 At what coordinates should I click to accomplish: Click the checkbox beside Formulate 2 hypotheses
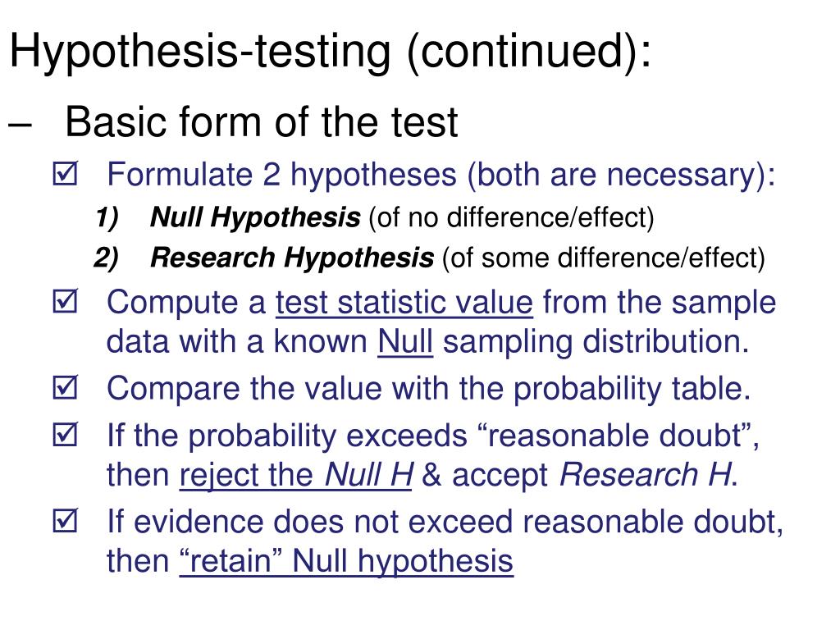point(66,174)
